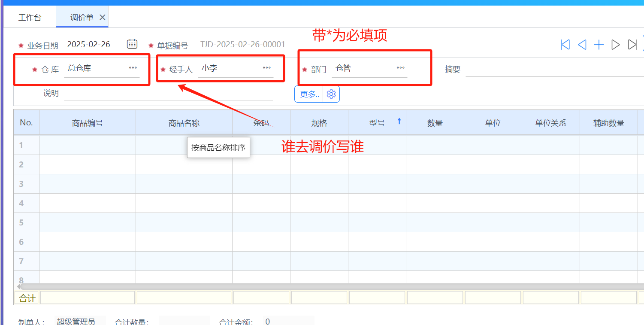Focus the 说明 text field

tap(168, 93)
